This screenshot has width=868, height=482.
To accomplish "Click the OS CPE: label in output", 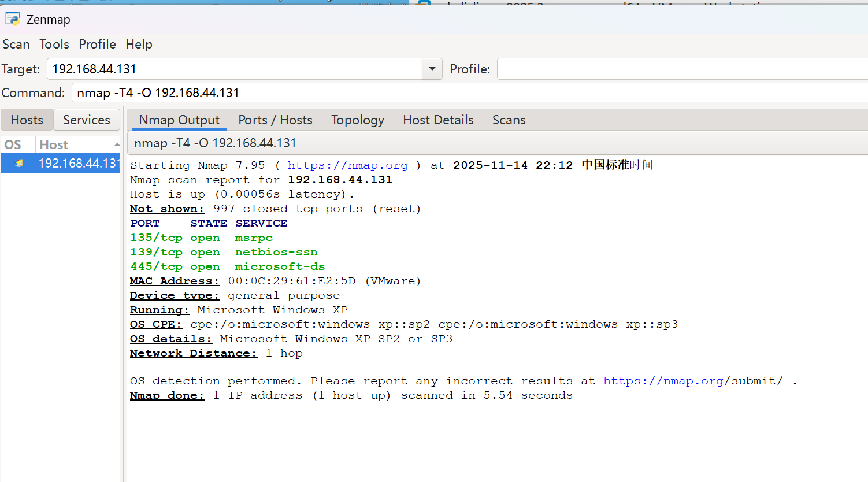I will (156, 324).
